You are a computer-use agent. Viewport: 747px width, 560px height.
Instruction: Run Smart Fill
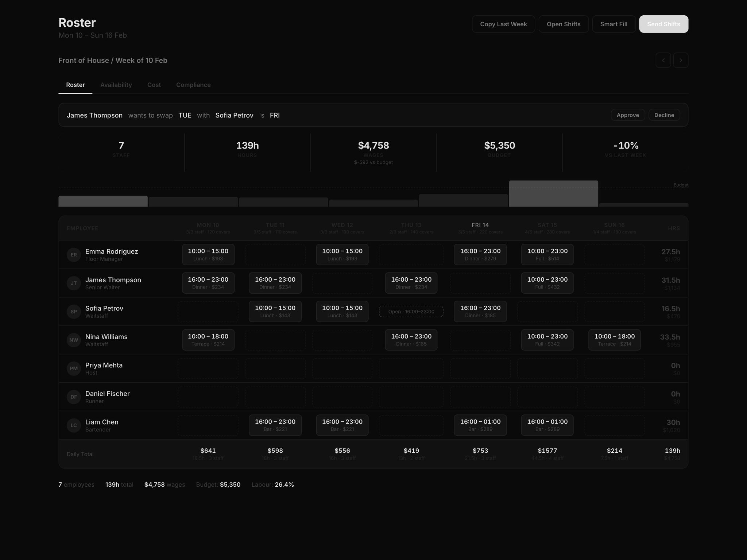click(614, 24)
